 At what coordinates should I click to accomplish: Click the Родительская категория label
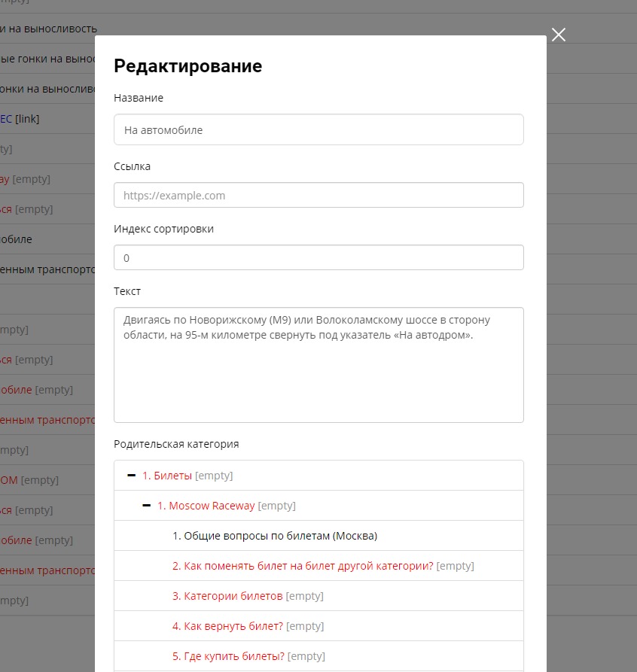pyautogui.click(x=176, y=444)
